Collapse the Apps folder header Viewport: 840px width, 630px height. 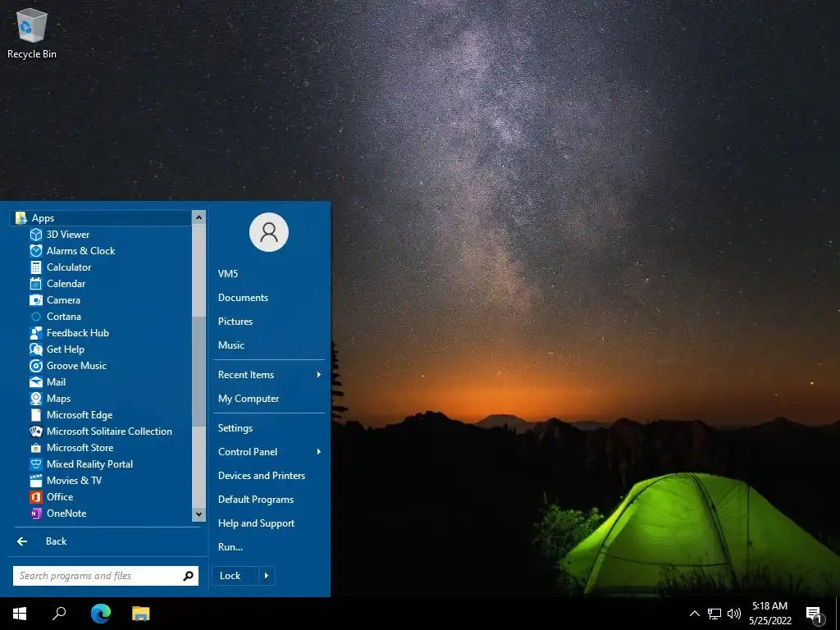[100, 218]
